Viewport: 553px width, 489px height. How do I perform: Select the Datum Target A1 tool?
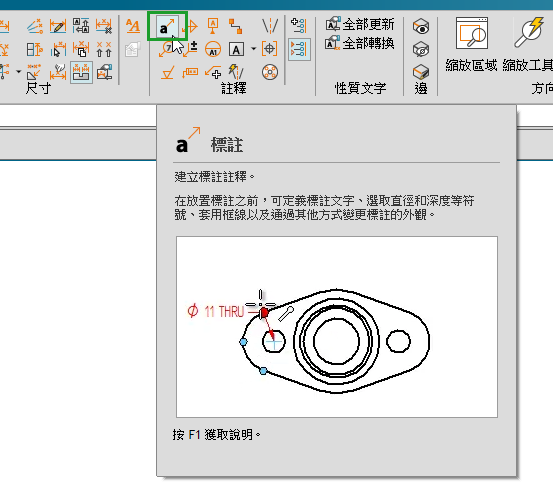(213, 49)
